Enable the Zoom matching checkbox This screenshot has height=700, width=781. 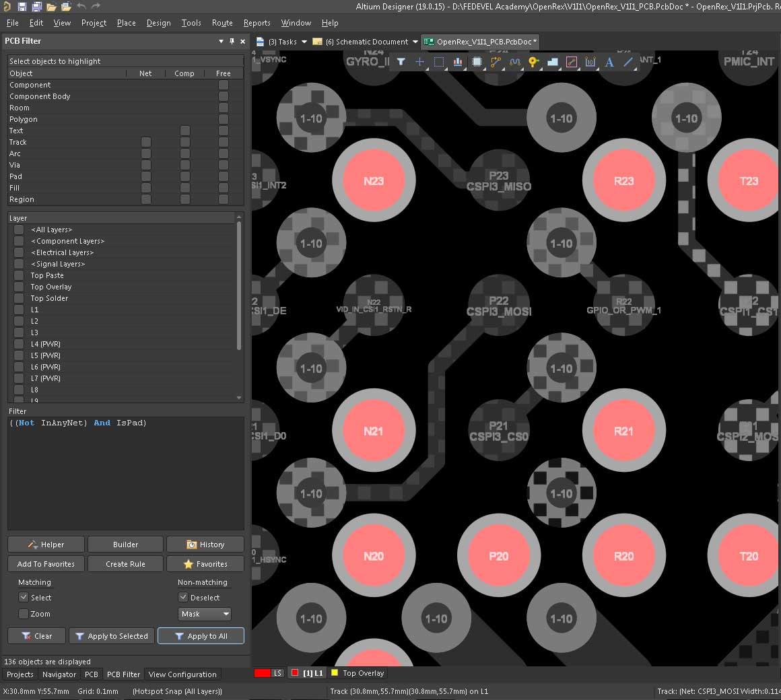[24, 614]
